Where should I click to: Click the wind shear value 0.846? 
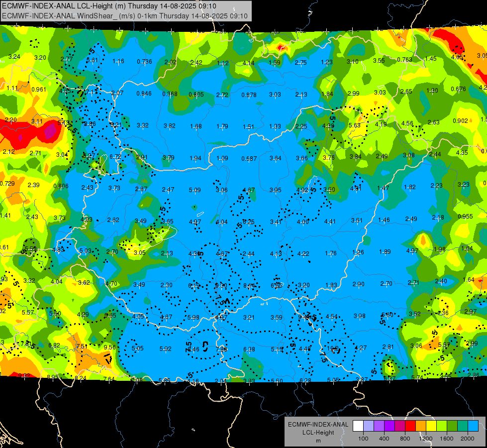tap(144, 94)
